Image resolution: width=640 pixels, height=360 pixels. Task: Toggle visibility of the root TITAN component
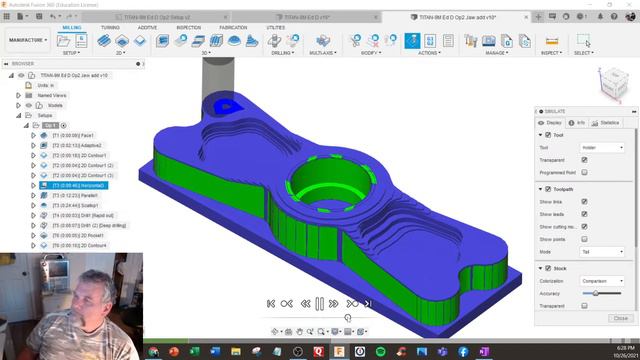pyautogui.click(x=21, y=76)
